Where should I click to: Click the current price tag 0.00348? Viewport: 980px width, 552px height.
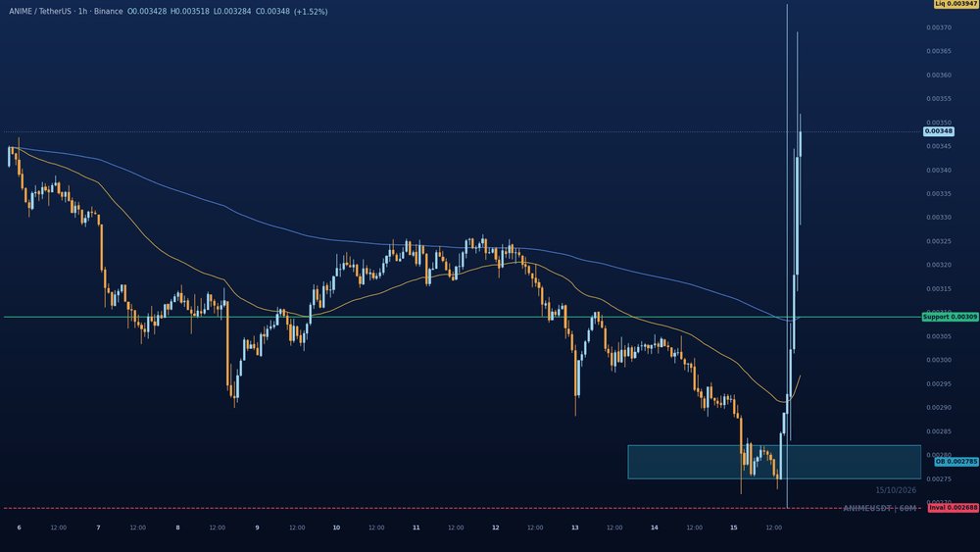pyautogui.click(x=938, y=131)
